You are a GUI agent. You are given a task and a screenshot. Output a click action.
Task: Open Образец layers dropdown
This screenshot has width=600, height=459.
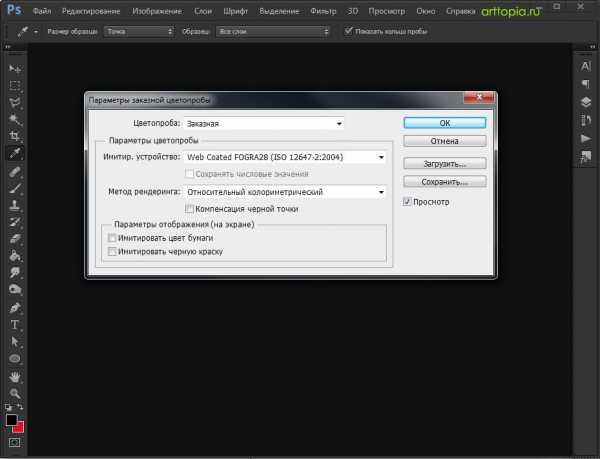coord(273,31)
